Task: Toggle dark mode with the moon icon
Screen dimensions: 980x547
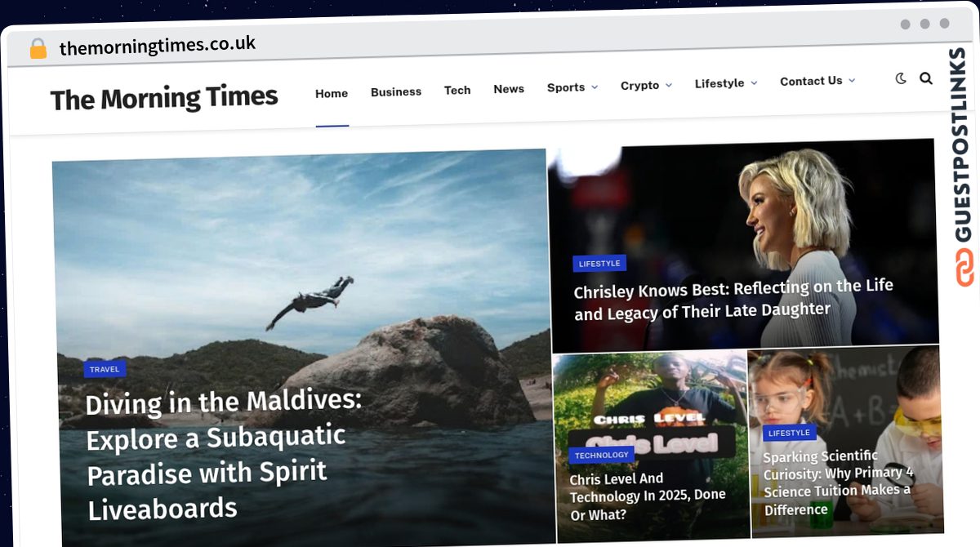Action: point(901,78)
